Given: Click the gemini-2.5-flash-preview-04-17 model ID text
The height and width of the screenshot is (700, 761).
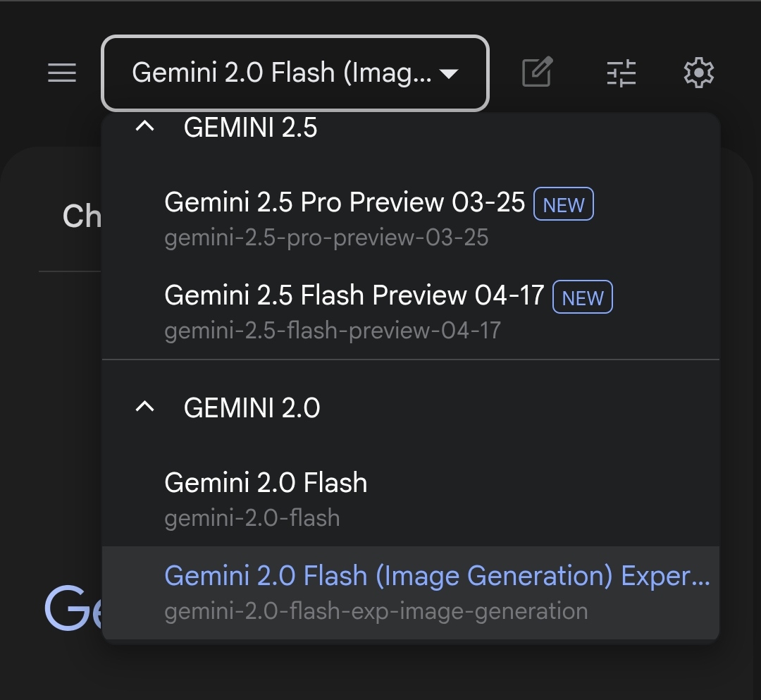Looking at the screenshot, I should 333,331.
